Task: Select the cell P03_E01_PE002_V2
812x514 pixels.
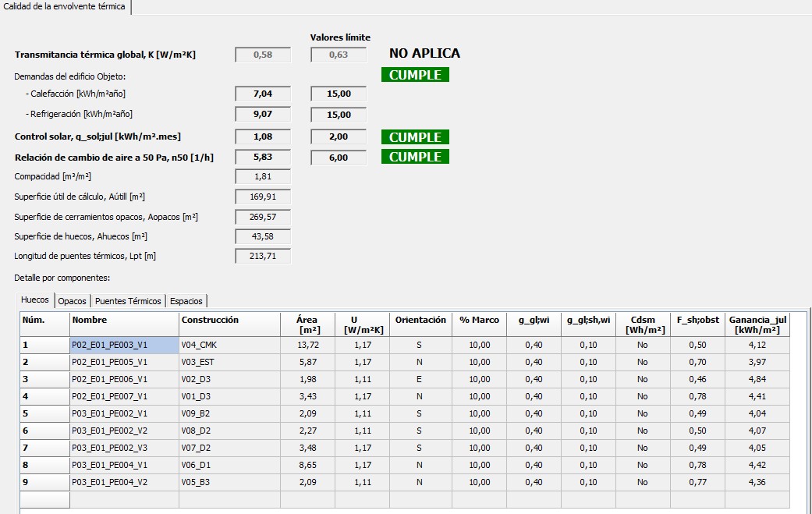Action: point(124,431)
